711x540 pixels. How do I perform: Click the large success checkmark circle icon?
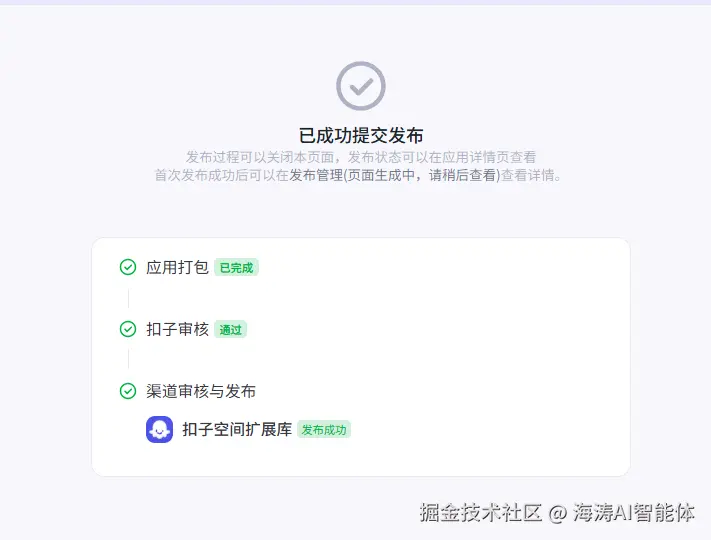pos(360,86)
